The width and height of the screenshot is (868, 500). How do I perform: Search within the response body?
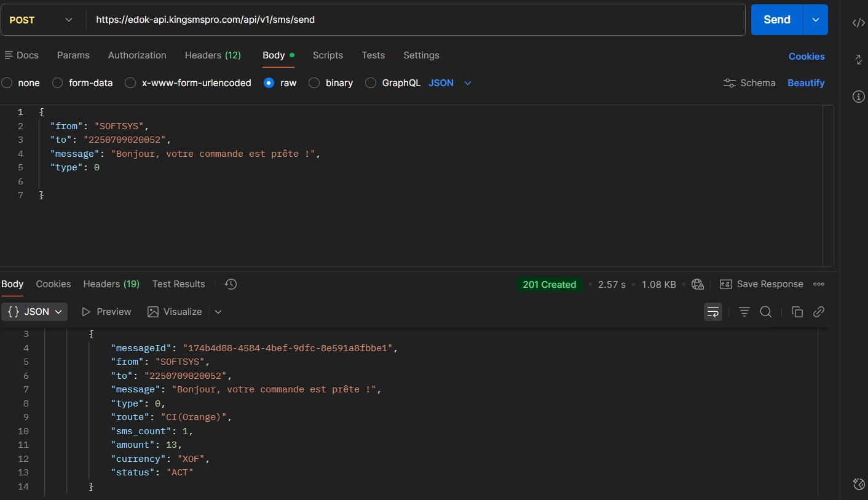point(765,312)
